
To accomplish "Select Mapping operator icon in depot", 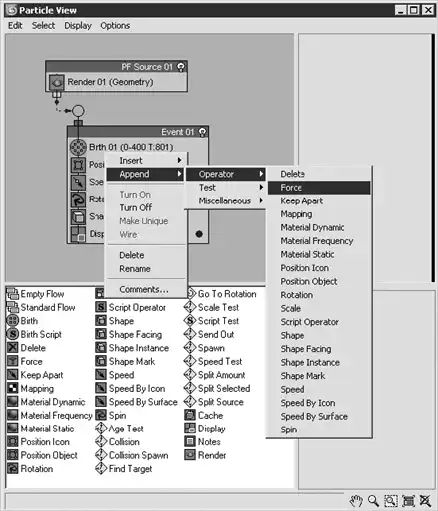I will [x=13, y=388].
